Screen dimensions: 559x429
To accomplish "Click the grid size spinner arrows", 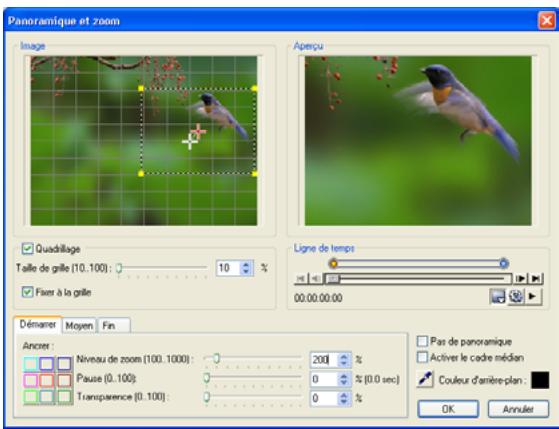I will click(246, 268).
